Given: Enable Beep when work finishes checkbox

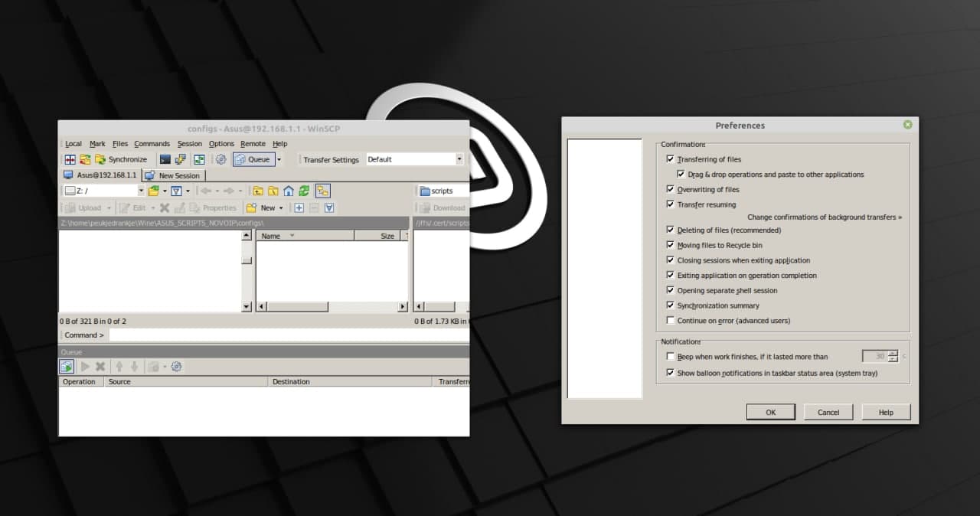Looking at the screenshot, I should [x=671, y=357].
